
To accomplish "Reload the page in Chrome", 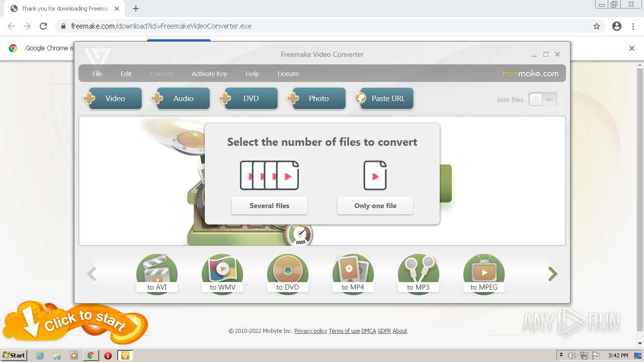I will (x=43, y=26).
